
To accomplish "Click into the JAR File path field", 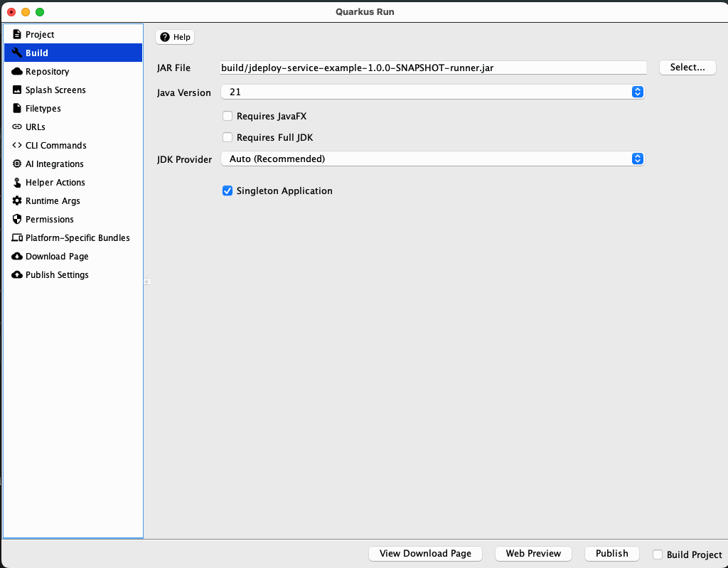I will pyautogui.click(x=432, y=67).
